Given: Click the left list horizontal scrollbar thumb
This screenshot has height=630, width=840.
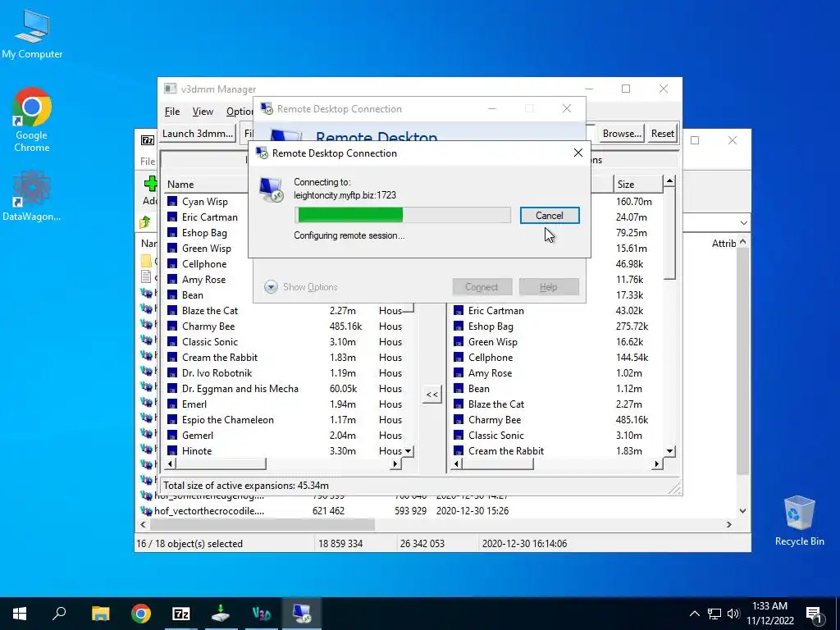Looking at the screenshot, I should 220,463.
